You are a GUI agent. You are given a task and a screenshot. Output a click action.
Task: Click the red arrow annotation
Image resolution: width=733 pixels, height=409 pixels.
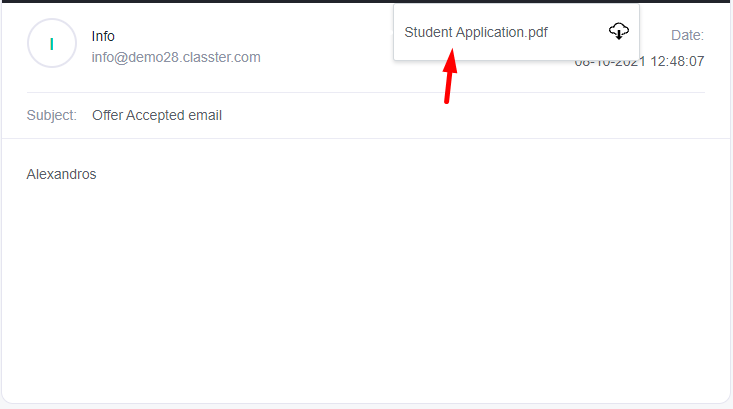pos(450,76)
